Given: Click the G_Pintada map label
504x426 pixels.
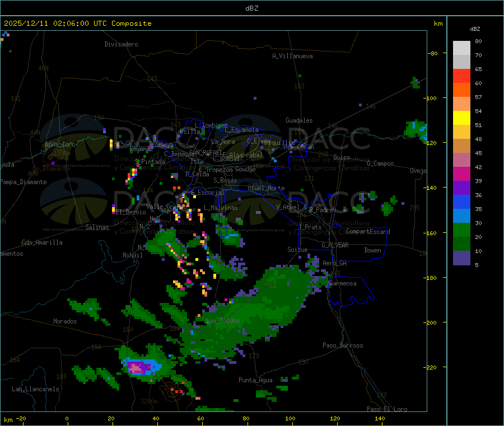Looking at the screenshot, I should (150, 162).
